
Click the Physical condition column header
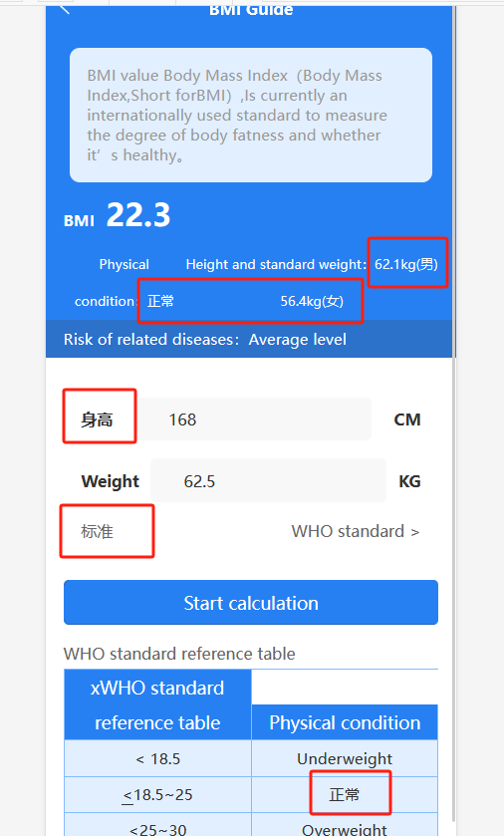pos(345,722)
